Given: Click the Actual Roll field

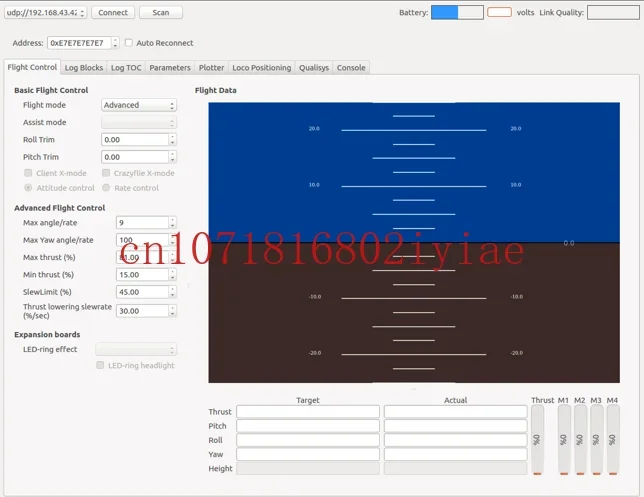Looking at the screenshot, I should [x=455, y=440].
